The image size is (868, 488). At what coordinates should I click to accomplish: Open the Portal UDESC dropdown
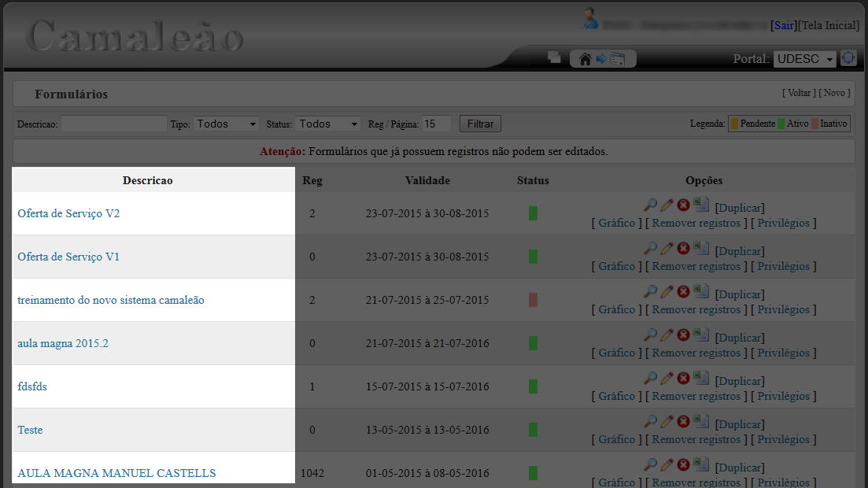[x=804, y=59]
